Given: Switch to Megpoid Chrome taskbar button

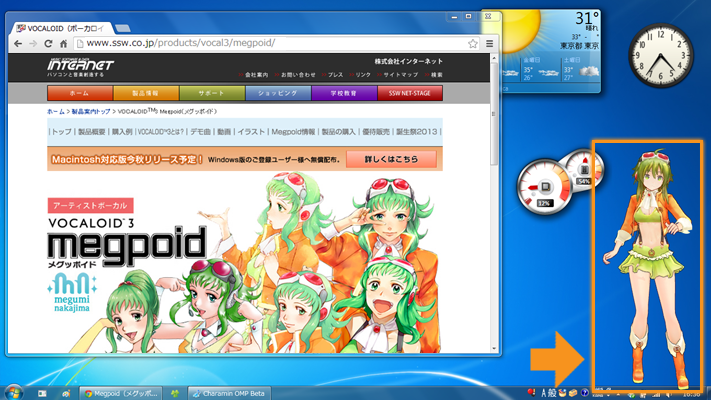Looking at the screenshot, I should tap(121, 393).
